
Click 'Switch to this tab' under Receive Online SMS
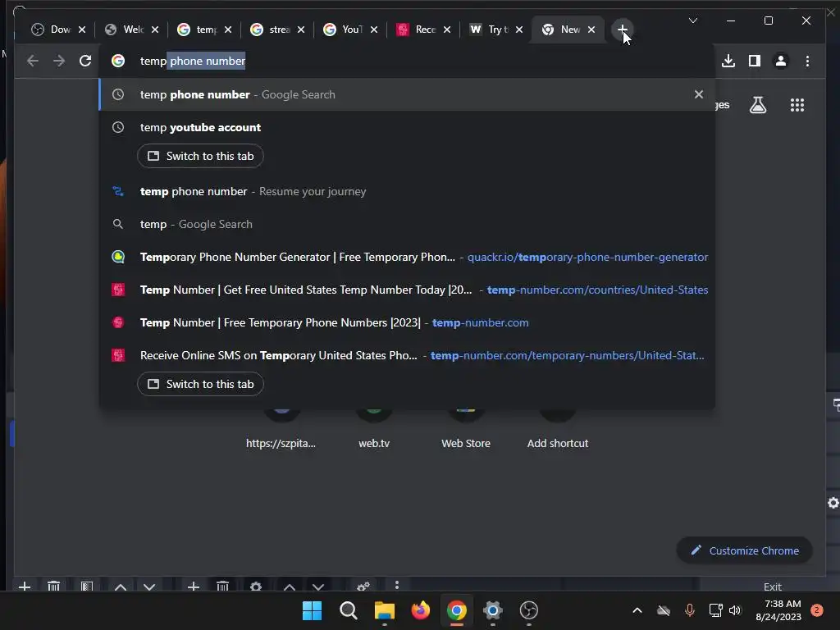200,384
